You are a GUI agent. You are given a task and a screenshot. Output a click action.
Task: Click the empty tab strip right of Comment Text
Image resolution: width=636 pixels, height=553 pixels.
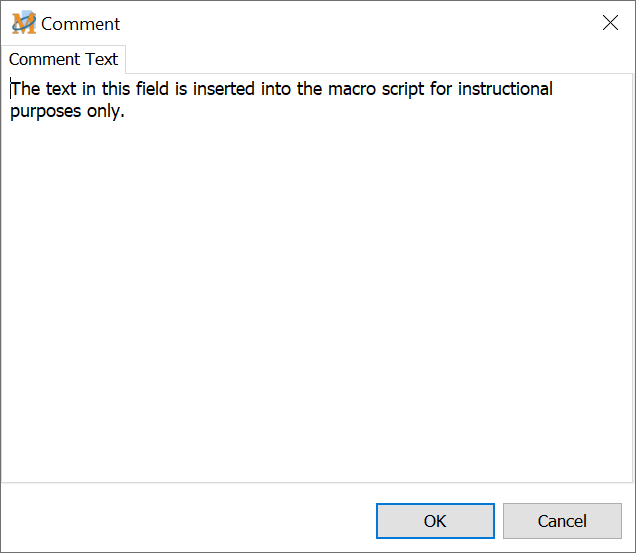coord(380,59)
